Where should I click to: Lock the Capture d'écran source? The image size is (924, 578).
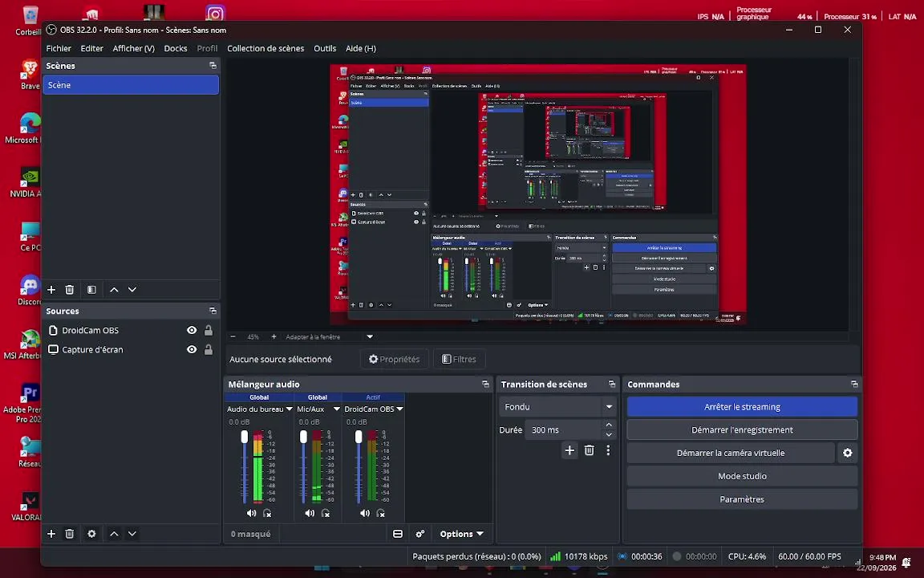(x=208, y=349)
